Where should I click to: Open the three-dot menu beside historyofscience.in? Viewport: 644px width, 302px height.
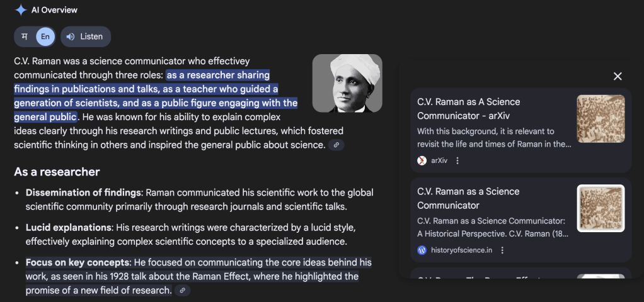coord(502,250)
